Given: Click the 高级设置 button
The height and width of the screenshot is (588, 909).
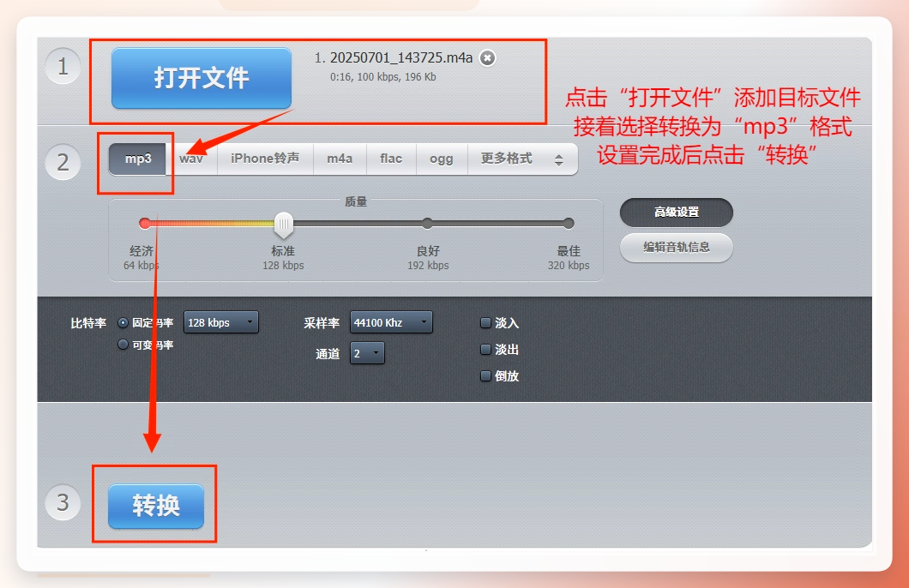Looking at the screenshot, I should [x=677, y=213].
